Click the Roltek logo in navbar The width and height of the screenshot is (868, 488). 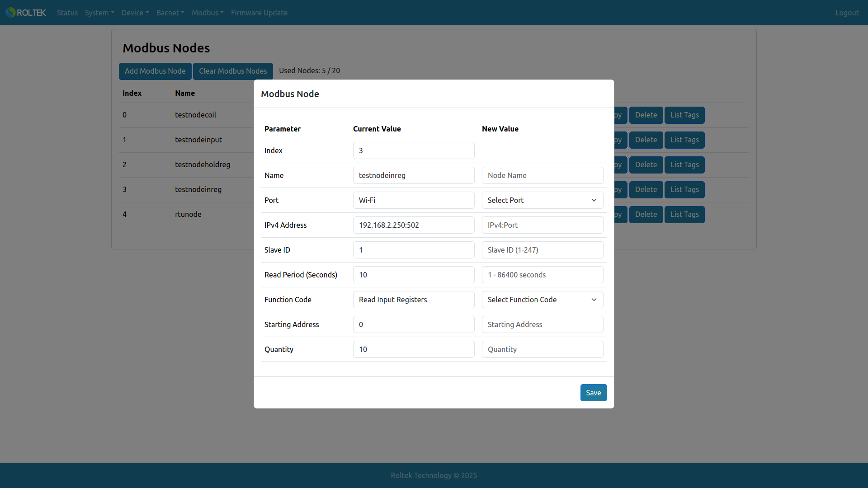click(26, 13)
